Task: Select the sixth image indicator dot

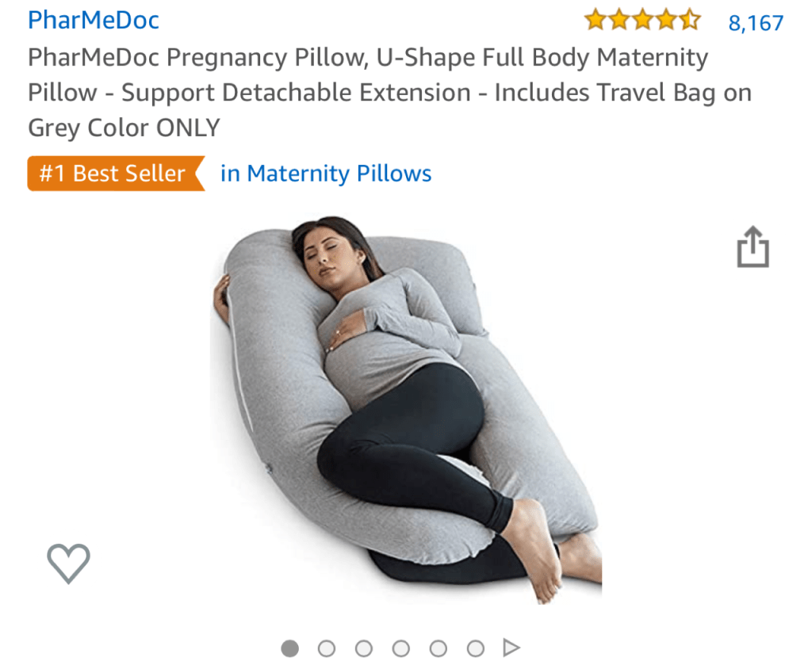Action: (x=476, y=648)
